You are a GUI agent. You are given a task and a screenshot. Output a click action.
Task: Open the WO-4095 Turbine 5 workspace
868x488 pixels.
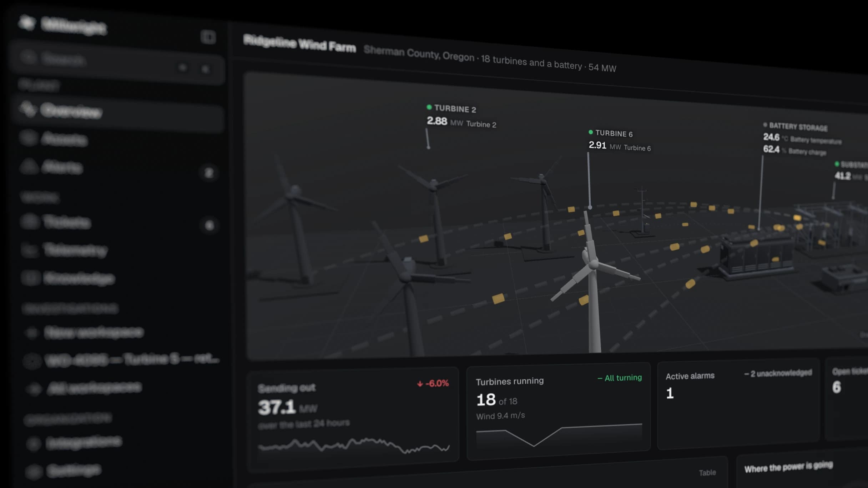122,360
